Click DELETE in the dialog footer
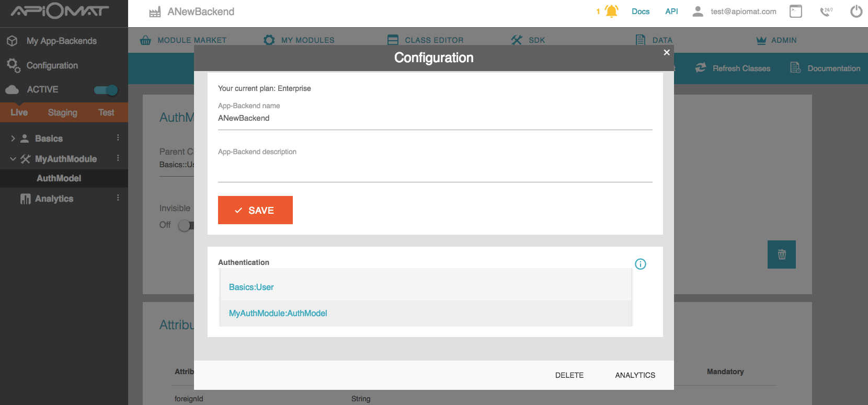Viewport: 868px width, 405px height. (569, 375)
